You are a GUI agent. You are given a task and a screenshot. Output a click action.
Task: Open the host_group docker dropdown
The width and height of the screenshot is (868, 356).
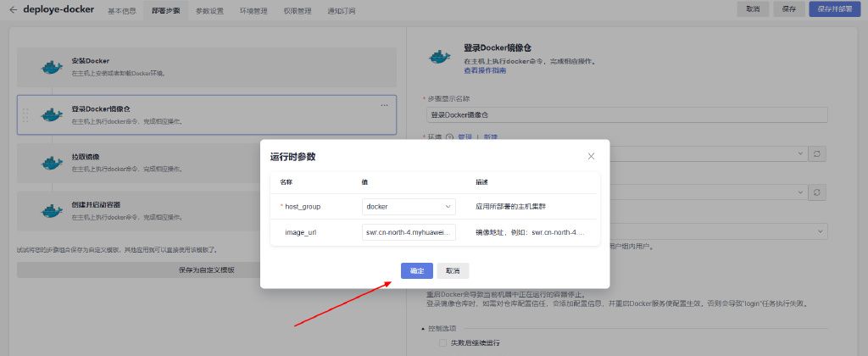point(409,207)
